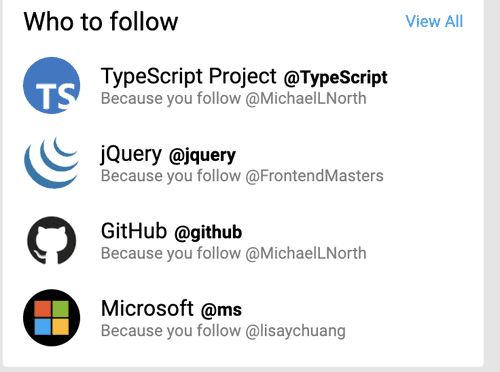
Task: Open the GitHub account name
Action: (x=134, y=231)
